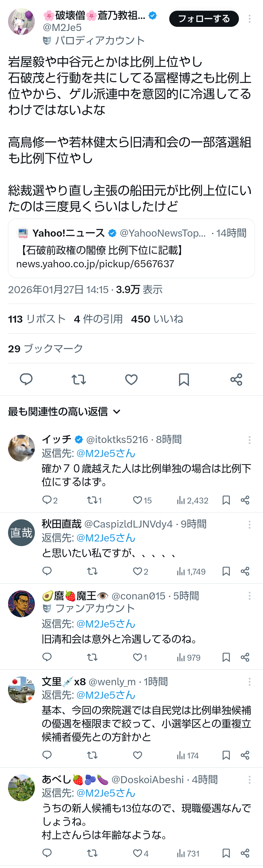This screenshot has width=263, height=868.
Task: View the 4 件の引用 list
Action: click(98, 319)
